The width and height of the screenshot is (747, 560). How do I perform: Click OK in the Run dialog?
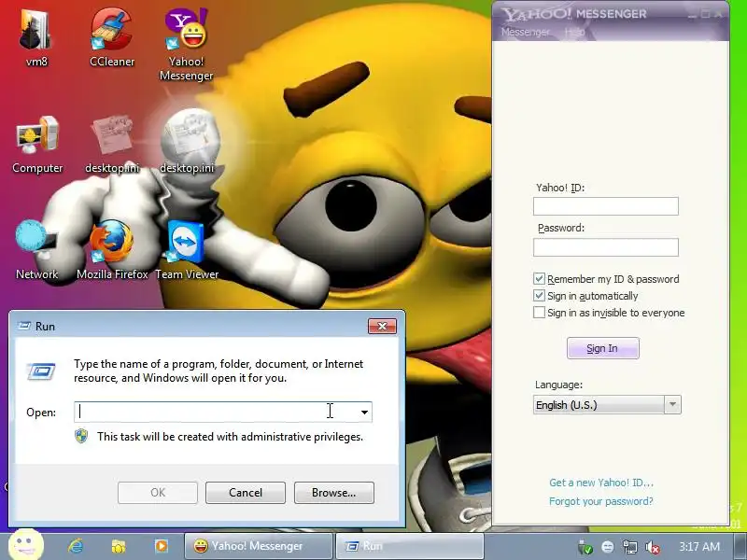click(x=158, y=493)
